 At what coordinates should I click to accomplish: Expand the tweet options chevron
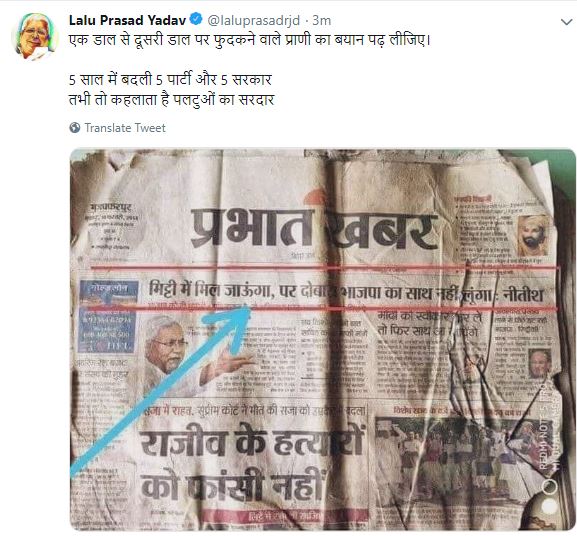pos(566,22)
